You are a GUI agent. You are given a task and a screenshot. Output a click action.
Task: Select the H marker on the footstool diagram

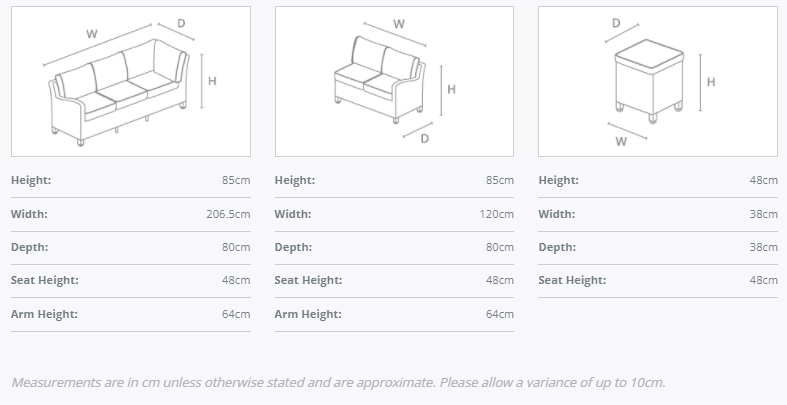(711, 82)
